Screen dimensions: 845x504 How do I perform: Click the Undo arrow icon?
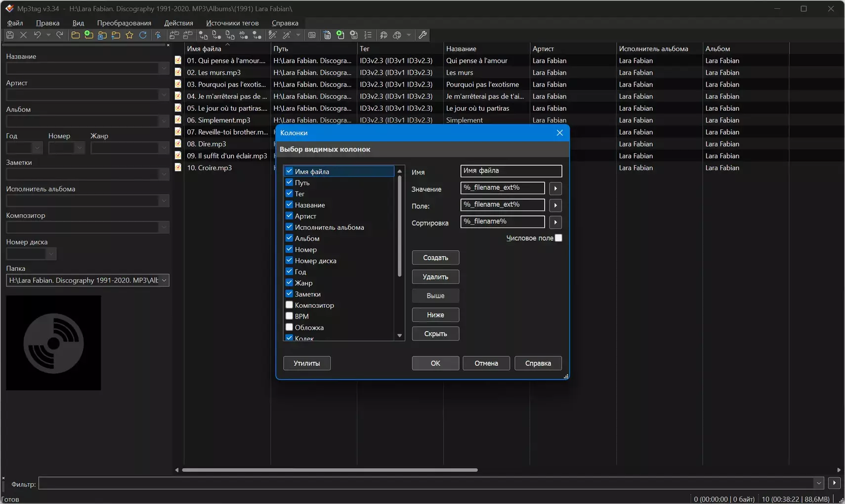pos(37,35)
